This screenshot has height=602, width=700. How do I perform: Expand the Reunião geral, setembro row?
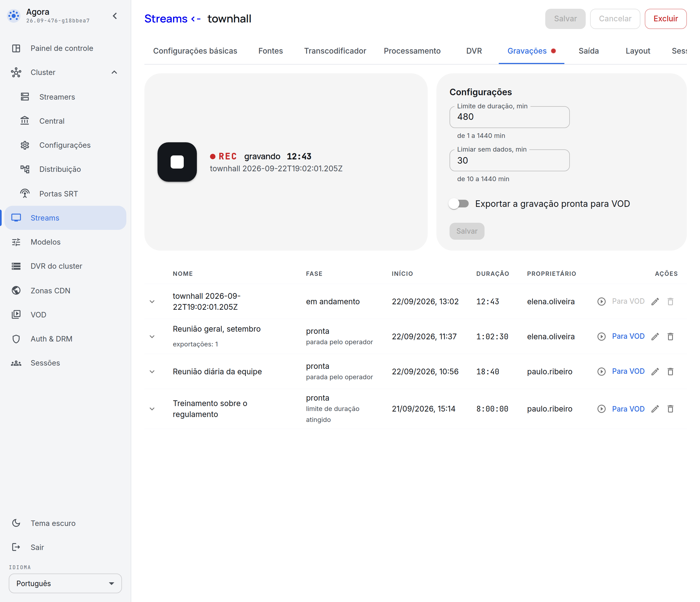tap(152, 337)
